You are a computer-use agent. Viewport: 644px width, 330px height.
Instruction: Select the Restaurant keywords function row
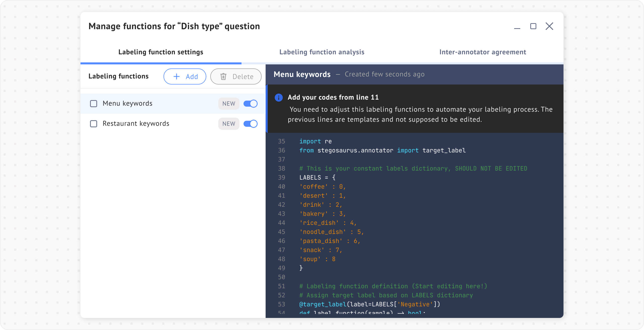tap(136, 124)
